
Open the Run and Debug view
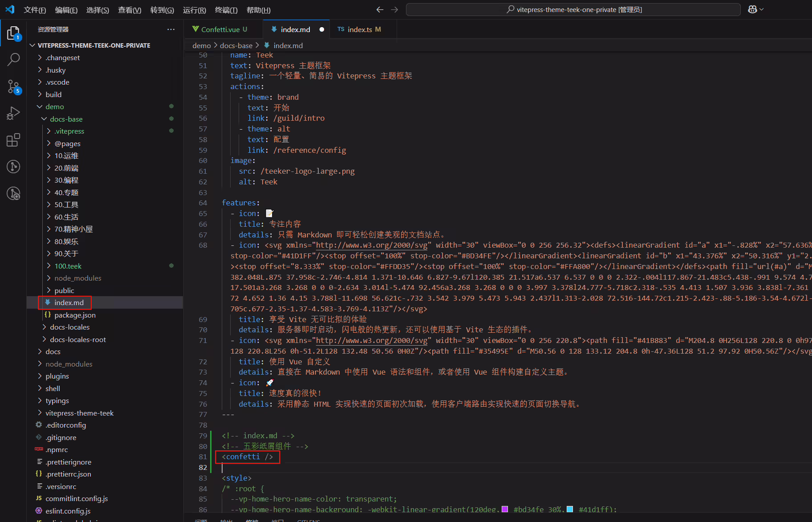point(13,113)
